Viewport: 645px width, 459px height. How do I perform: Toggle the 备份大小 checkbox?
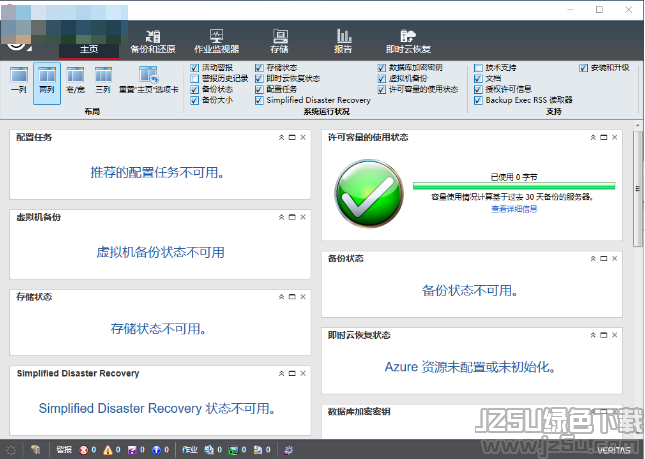point(195,100)
